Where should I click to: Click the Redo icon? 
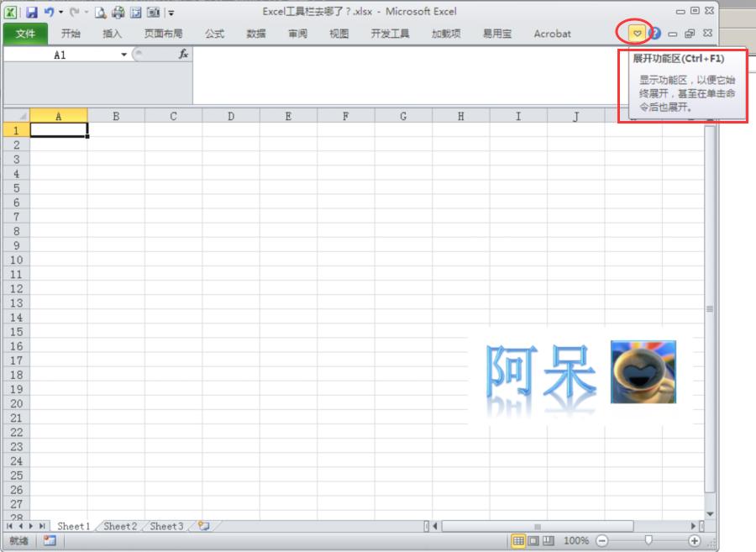76,12
